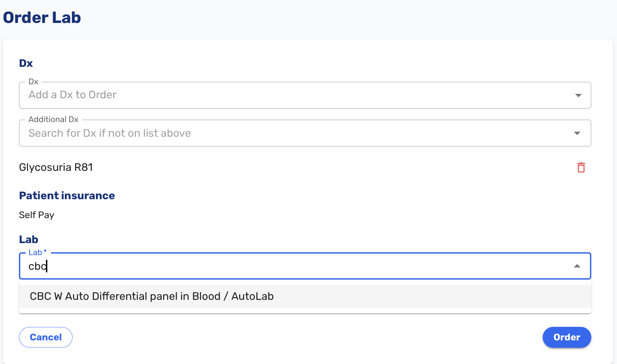Viewport: 617px width, 364px height.
Task: Click the small 'Dx' floating field label
Action: [33, 82]
